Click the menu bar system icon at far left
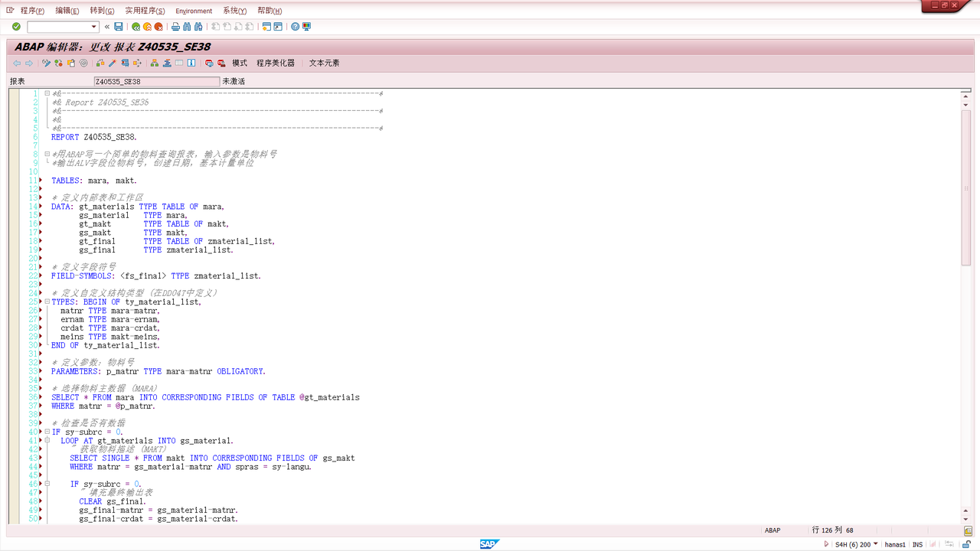 10,10
